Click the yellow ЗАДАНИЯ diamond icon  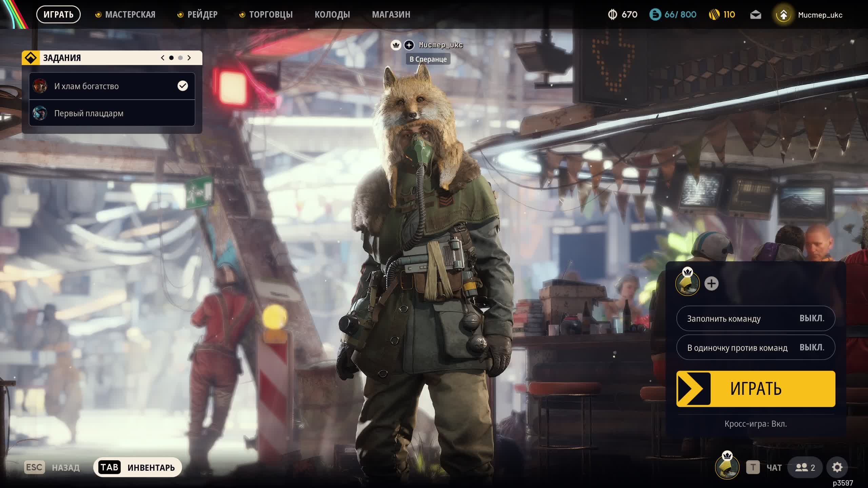click(x=31, y=58)
